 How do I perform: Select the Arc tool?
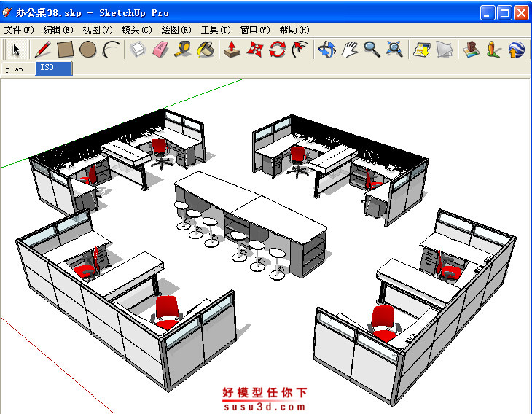pyautogui.click(x=111, y=50)
